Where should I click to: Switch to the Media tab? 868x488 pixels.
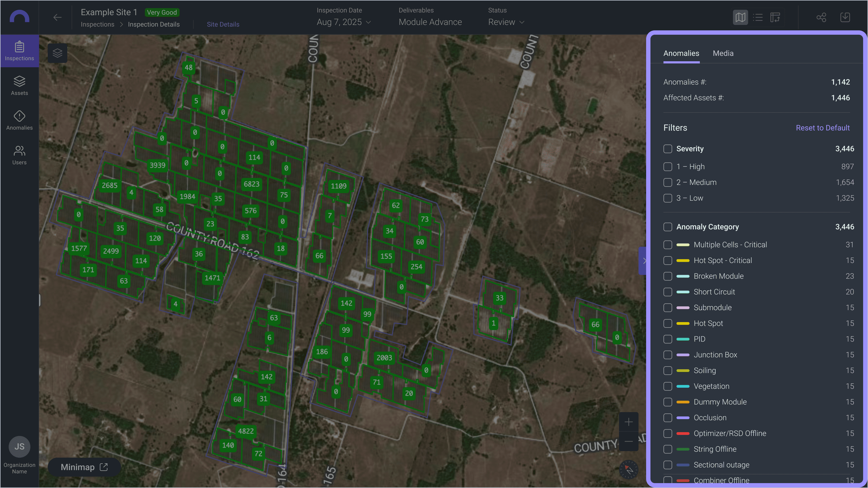pos(723,53)
